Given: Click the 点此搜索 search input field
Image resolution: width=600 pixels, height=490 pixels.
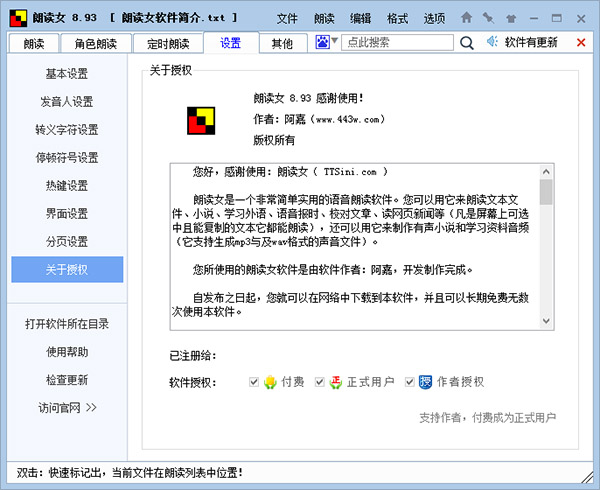Looking at the screenshot, I should pyautogui.click(x=395, y=42).
